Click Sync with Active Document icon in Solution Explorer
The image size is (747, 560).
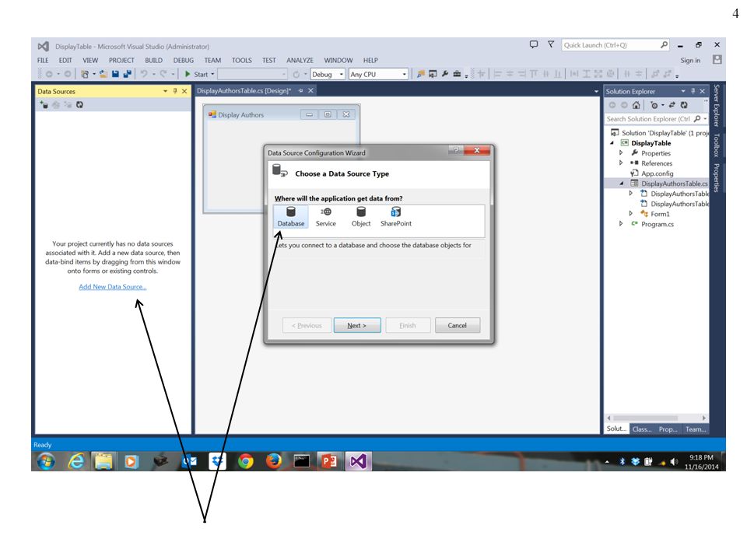click(672, 105)
